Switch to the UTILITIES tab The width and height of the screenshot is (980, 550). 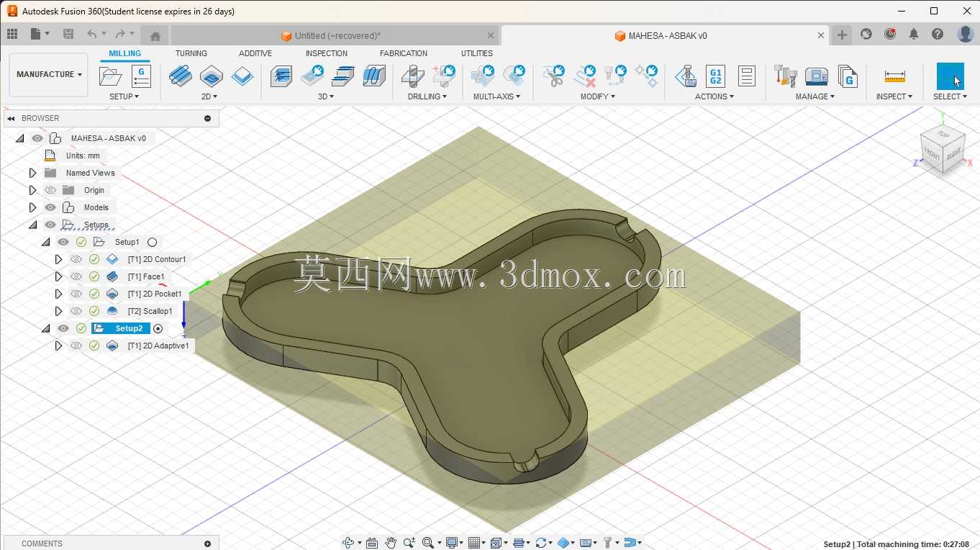click(x=477, y=53)
